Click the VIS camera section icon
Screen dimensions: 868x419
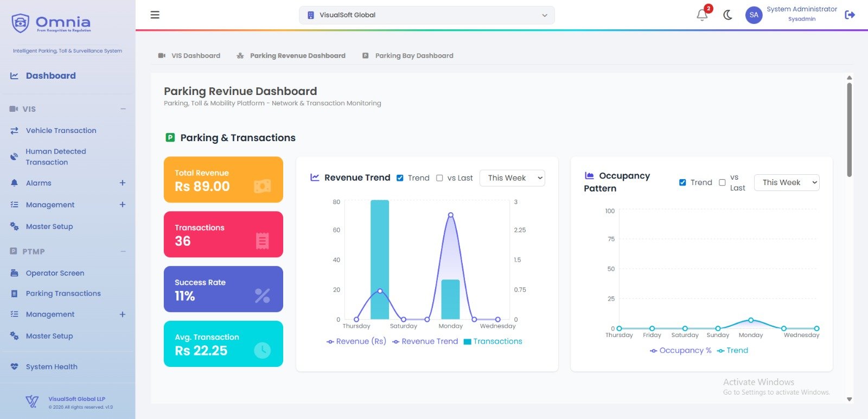click(x=14, y=109)
